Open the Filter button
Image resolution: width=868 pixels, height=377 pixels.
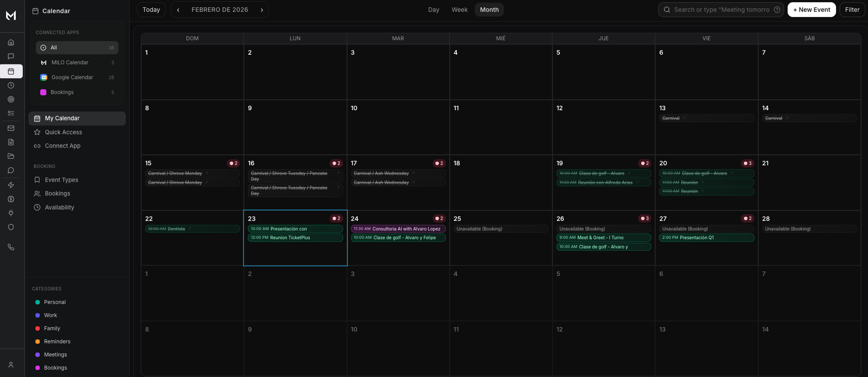click(852, 10)
